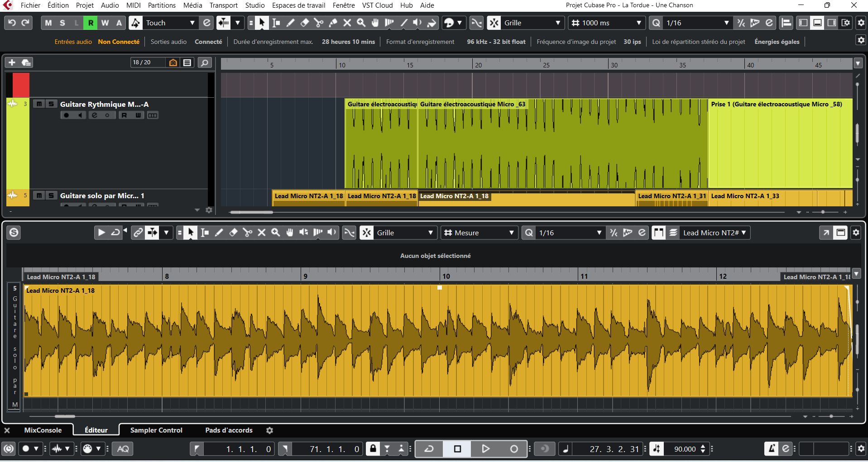Switch to the MixConsole tab
This screenshot has width=868, height=462.
pyautogui.click(x=43, y=430)
